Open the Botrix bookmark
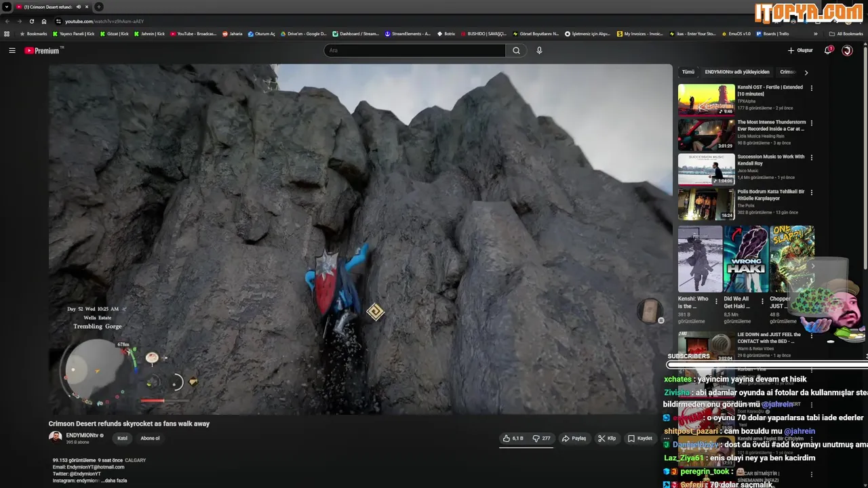868x488 pixels. pos(446,33)
